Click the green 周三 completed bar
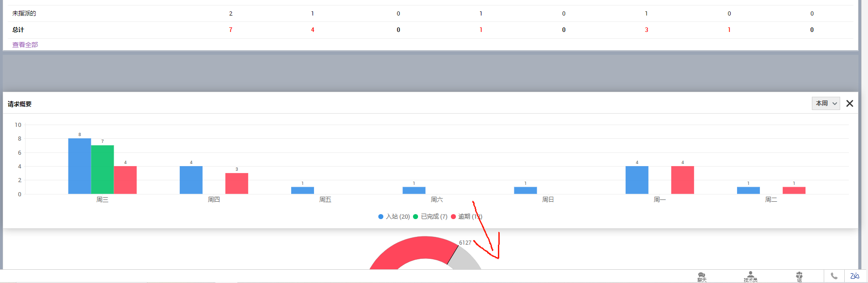 pyautogui.click(x=102, y=170)
